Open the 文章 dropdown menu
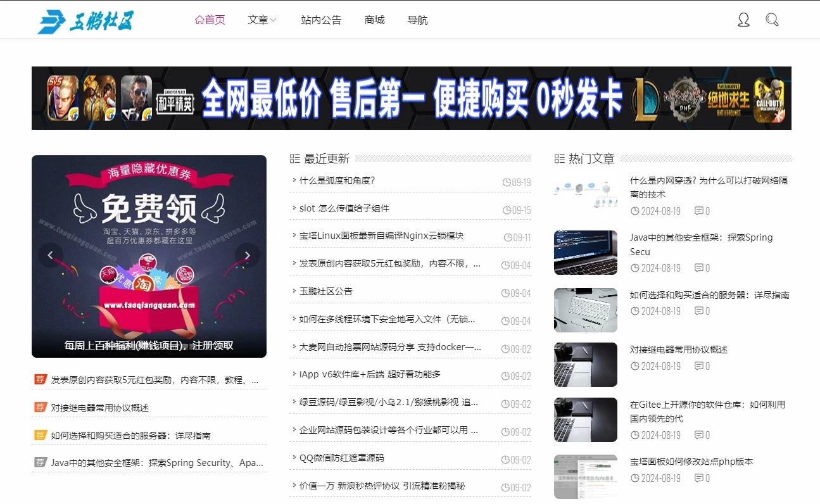This screenshot has width=820, height=504. [x=258, y=20]
